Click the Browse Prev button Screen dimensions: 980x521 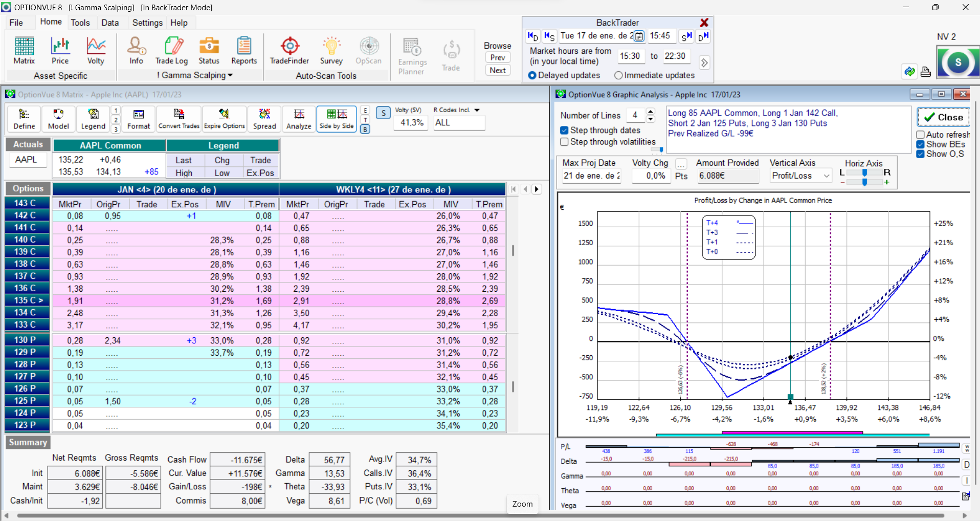click(x=498, y=58)
